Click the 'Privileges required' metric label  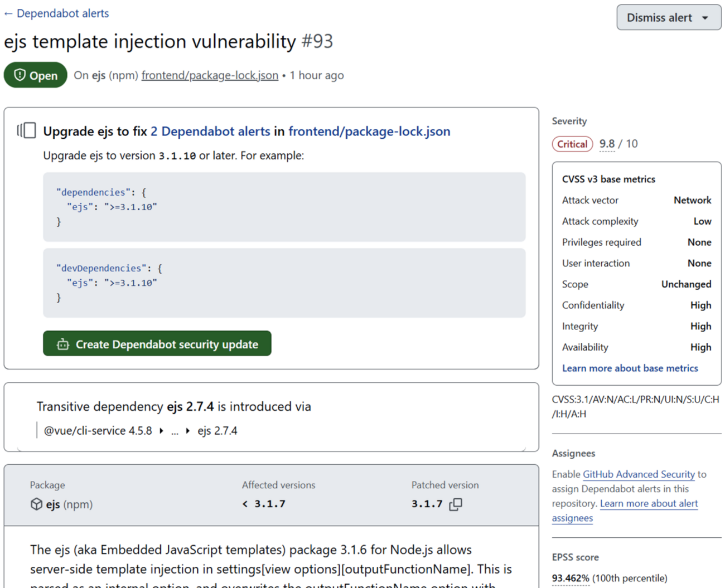tap(602, 242)
